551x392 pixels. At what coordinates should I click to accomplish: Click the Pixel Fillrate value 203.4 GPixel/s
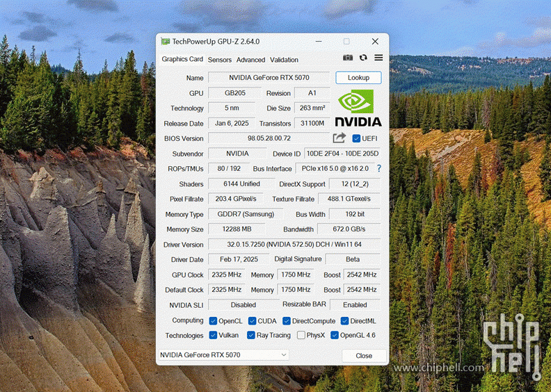(235, 199)
